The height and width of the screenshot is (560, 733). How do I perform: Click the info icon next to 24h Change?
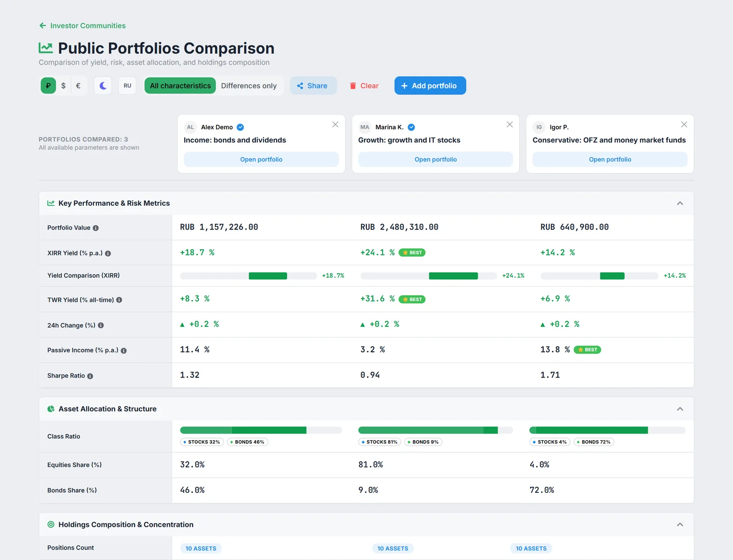(101, 325)
